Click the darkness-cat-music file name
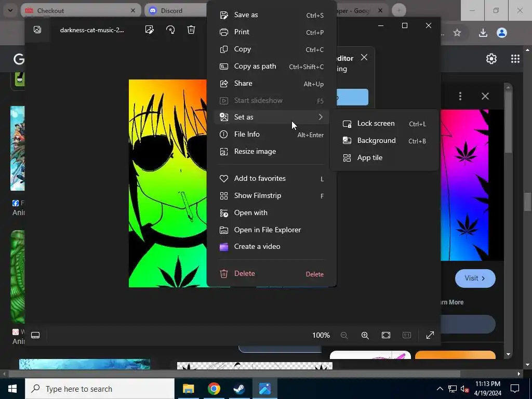532x399 pixels. pos(92,30)
